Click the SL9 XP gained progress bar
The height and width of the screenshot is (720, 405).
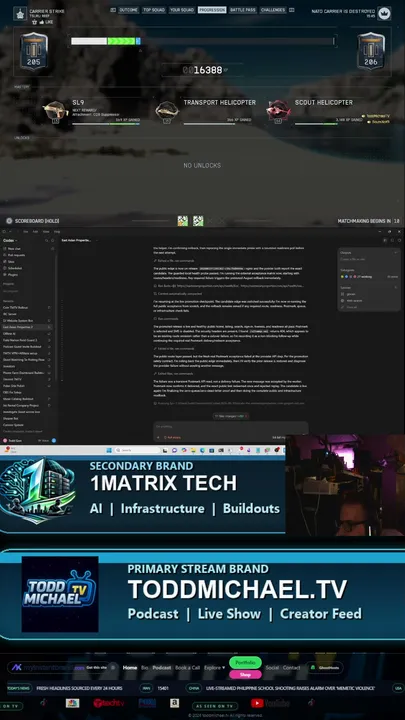pos(106,124)
